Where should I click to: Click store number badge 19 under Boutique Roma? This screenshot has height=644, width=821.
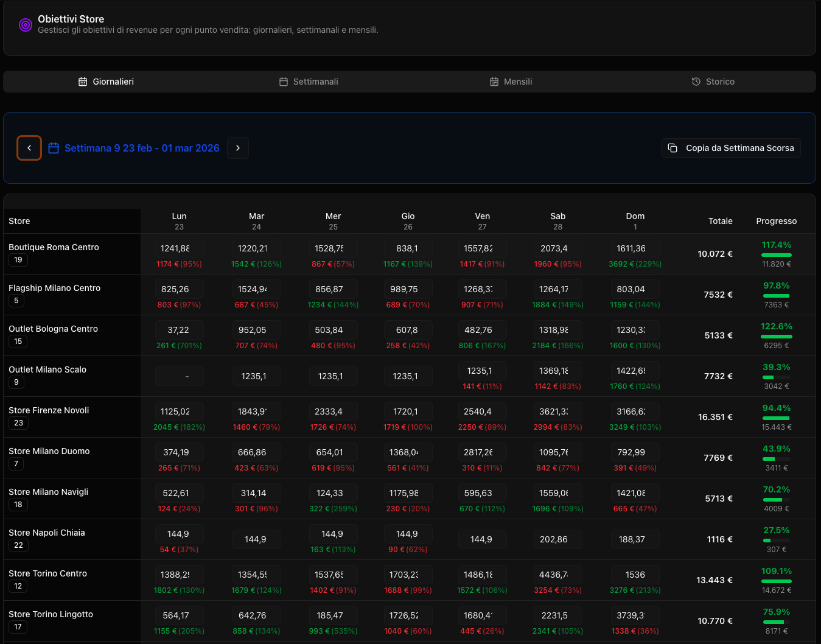pos(18,260)
